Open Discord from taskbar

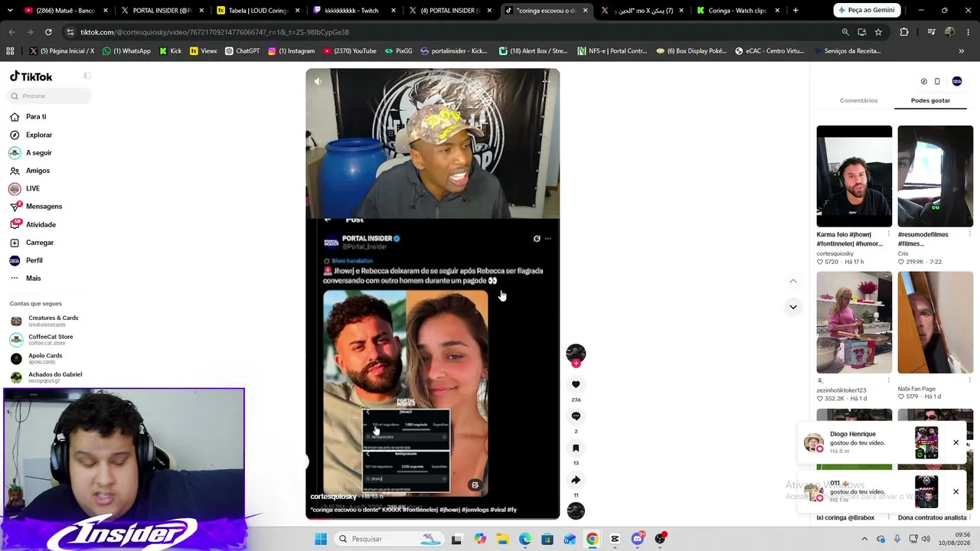tap(637, 539)
